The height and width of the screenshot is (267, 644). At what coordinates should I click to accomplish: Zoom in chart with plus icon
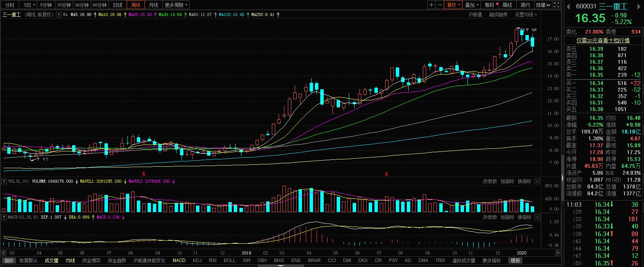pyautogui.click(x=431, y=5)
